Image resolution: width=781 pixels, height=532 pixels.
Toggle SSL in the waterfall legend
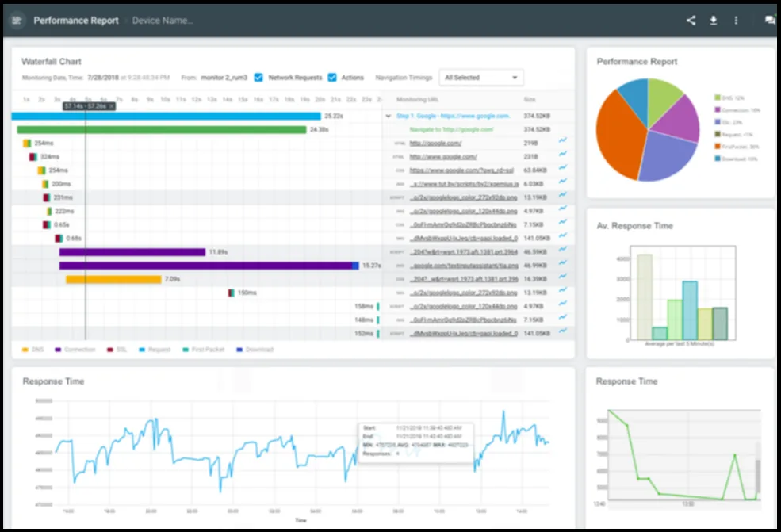(117, 350)
